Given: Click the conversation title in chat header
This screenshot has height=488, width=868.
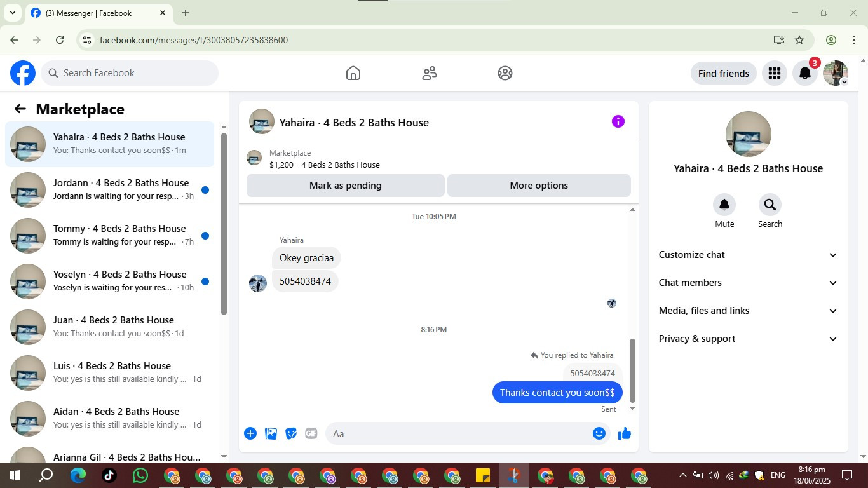Looking at the screenshot, I should click(354, 123).
